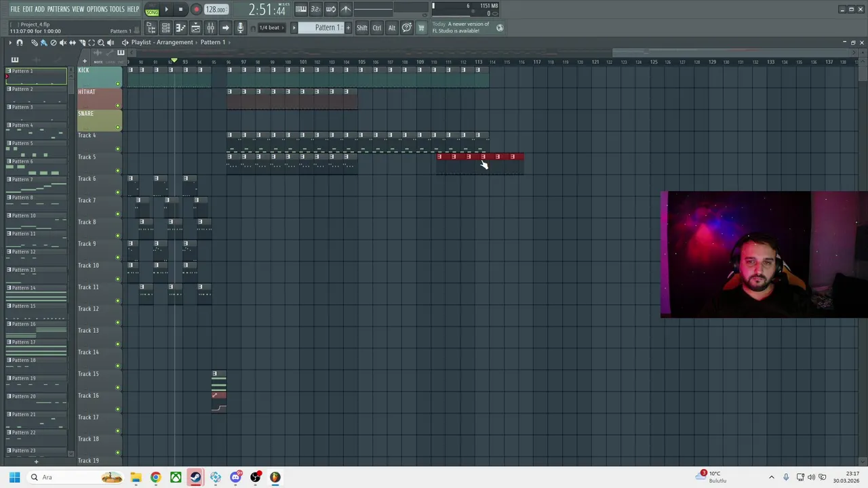This screenshot has width=868, height=488.
Task: Choose the Select tool in playlist toolbar
Action: 92,43
